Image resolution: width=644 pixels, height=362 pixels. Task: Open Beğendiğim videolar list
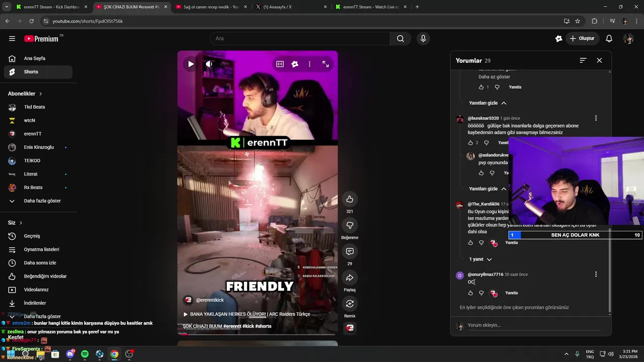[38, 277]
